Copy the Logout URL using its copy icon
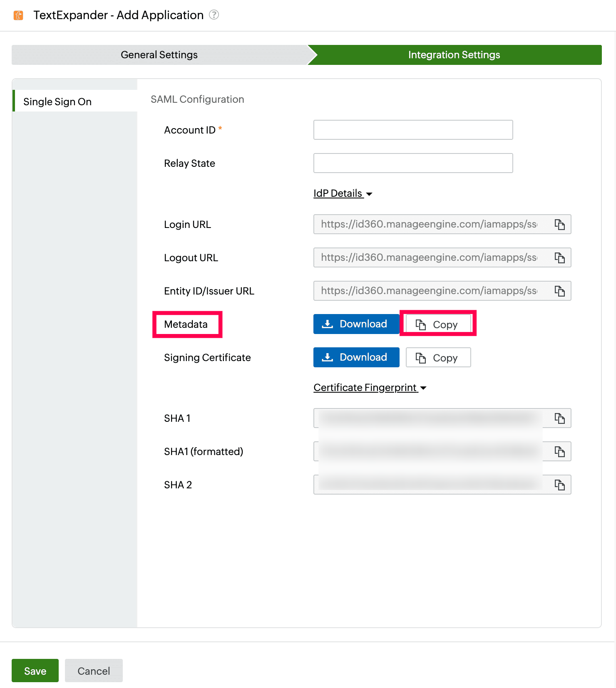Viewport: 616px width, 688px height. point(559,258)
